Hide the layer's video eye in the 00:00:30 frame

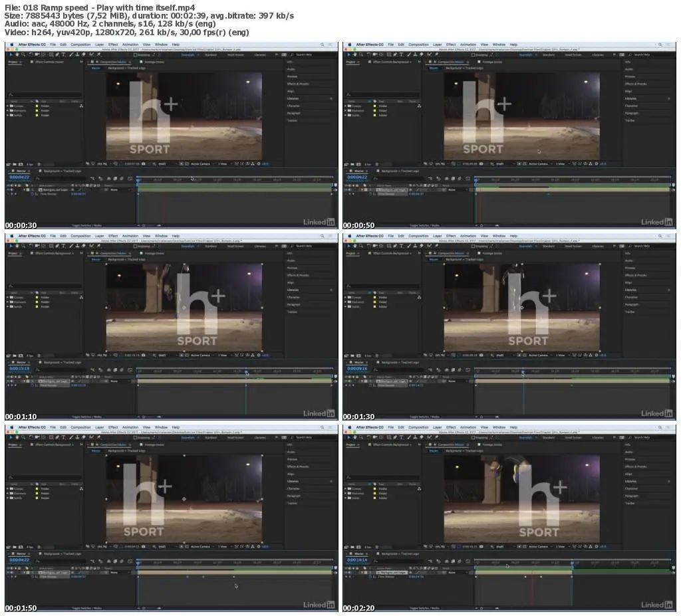tap(8, 189)
